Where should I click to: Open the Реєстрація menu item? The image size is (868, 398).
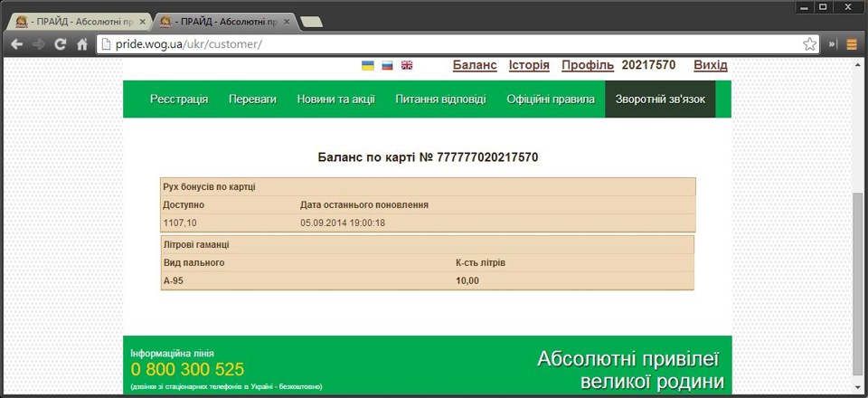click(x=179, y=99)
